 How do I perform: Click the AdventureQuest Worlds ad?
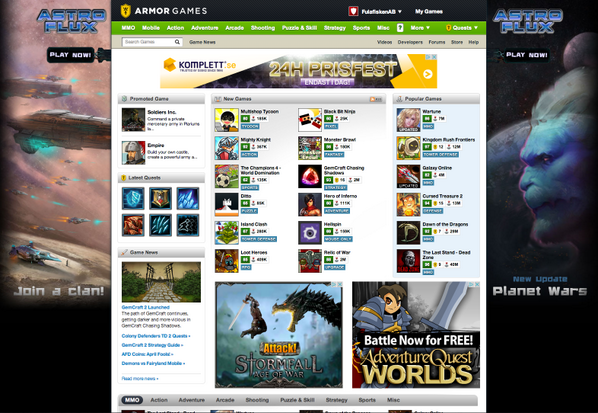point(416,335)
